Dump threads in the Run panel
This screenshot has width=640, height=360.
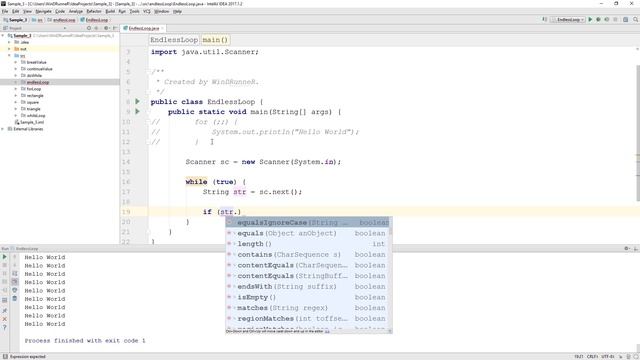5,282
